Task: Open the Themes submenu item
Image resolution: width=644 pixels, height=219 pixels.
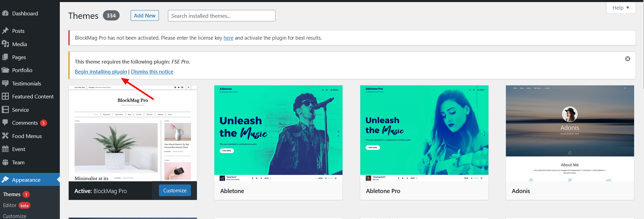Action: [x=12, y=194]
